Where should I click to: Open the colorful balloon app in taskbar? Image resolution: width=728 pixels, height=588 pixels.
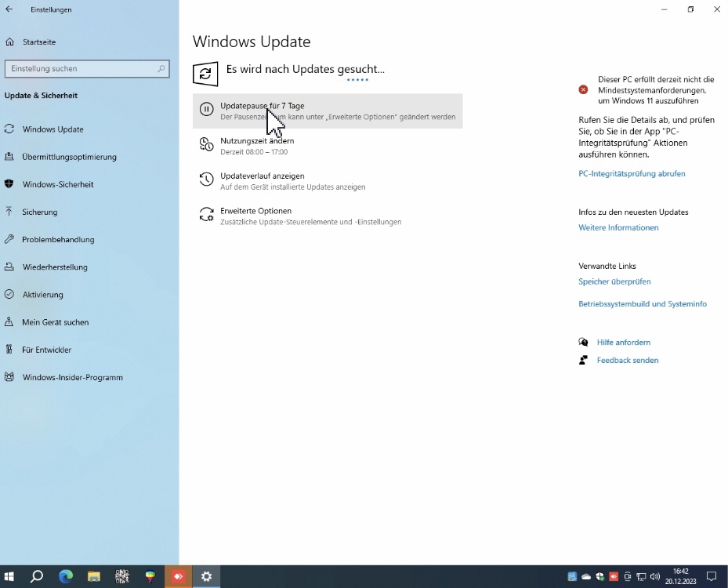click(150, 577)
